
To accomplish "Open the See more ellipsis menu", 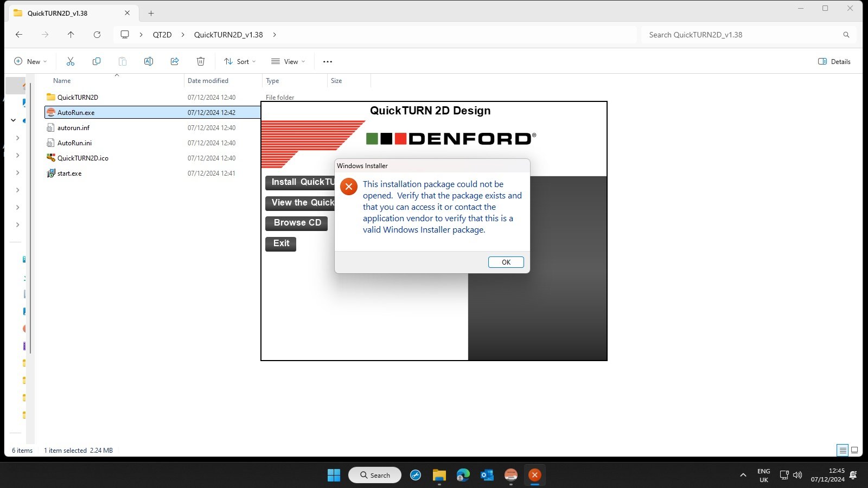I will pyautogui.click(x=328, y=61).
